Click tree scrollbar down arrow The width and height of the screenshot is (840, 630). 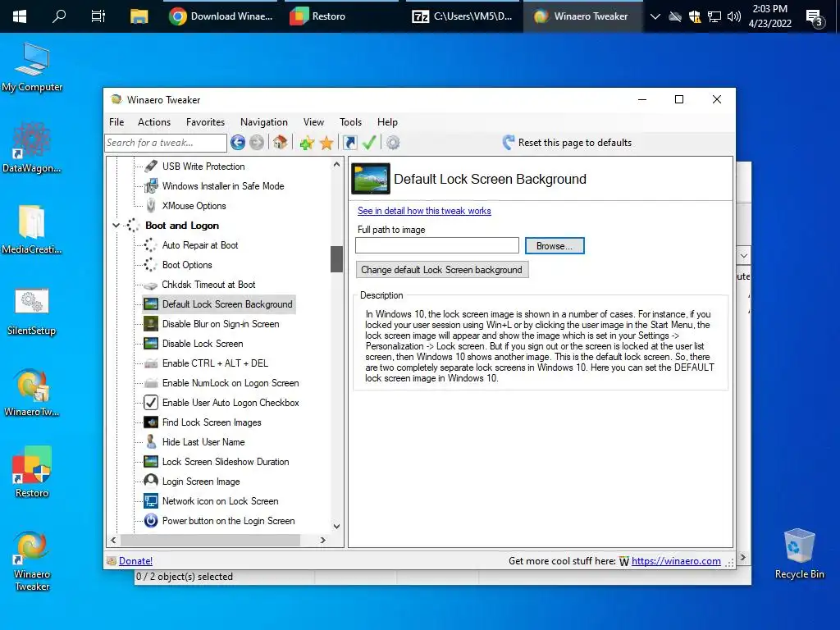tap(336, 527)
